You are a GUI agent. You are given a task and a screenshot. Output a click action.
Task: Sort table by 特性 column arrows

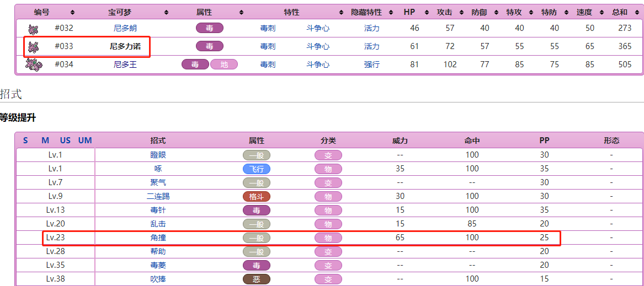341,13
